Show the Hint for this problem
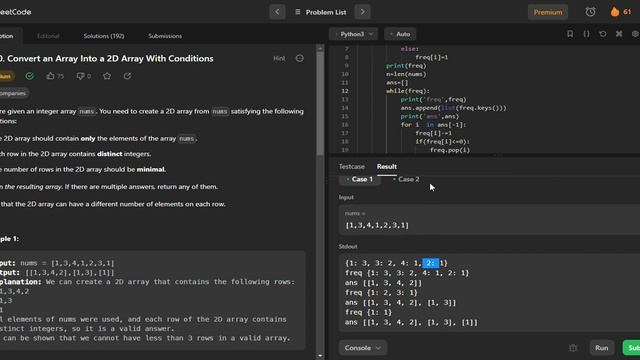This screenshot has height=360, width=640. click(x=279, y=58)
